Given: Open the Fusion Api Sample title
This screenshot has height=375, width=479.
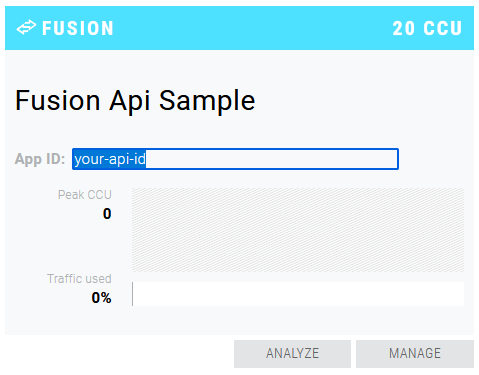Looking at the screenshot, I should point(135,101).
